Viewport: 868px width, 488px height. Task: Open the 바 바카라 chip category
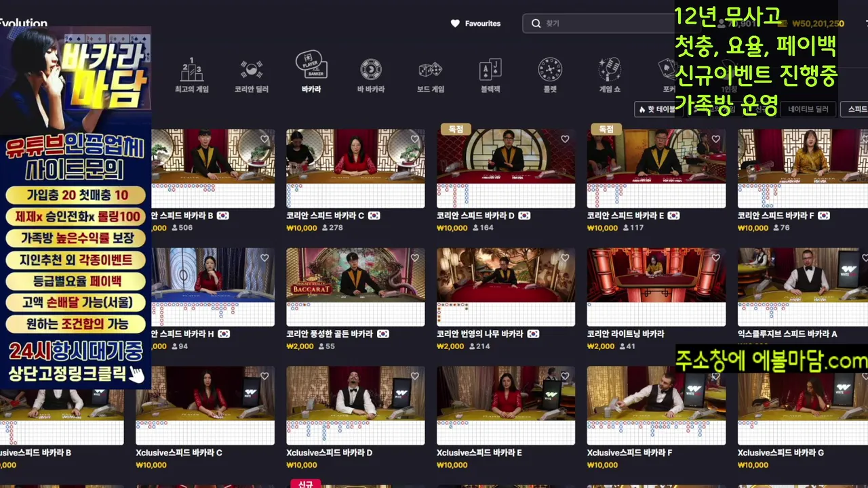pos(371,75)
